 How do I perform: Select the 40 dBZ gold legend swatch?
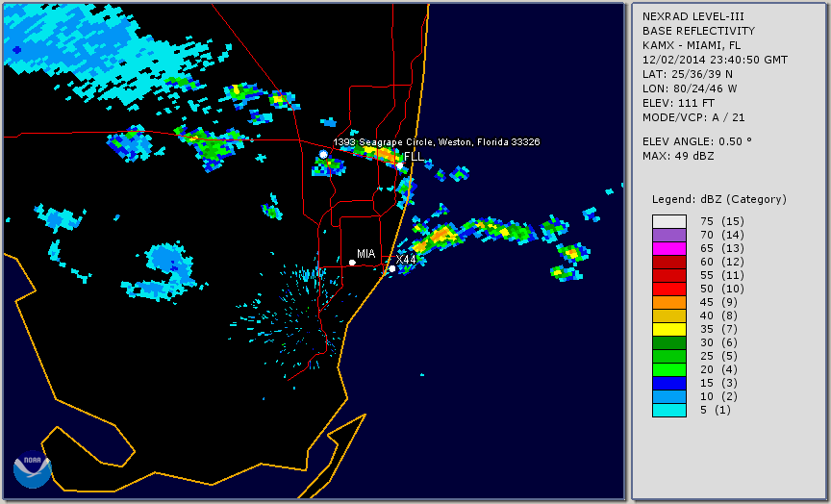tap(669, 315)
